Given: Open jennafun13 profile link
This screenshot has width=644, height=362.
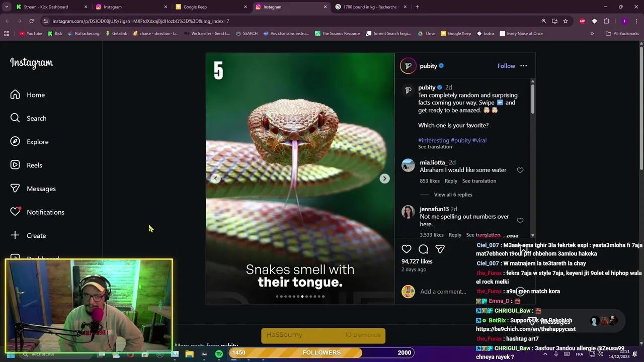Looking at the screenshot, I should tap(434, 209).
